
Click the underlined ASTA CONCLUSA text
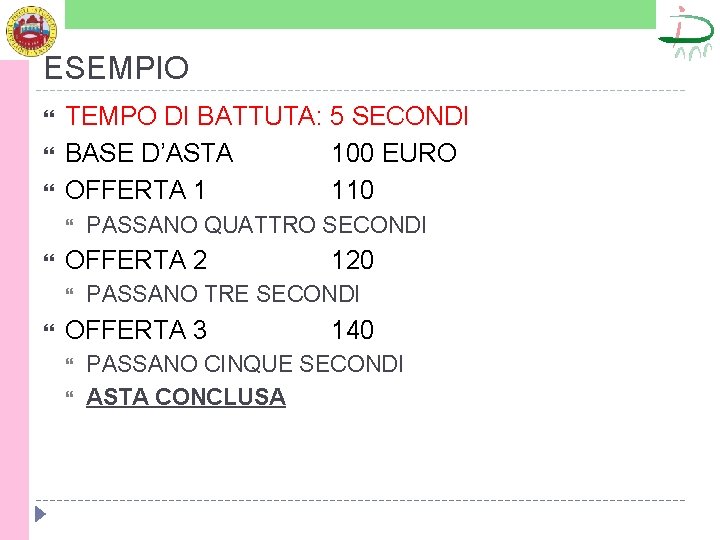pyautogui.click(x=186, y=397)
